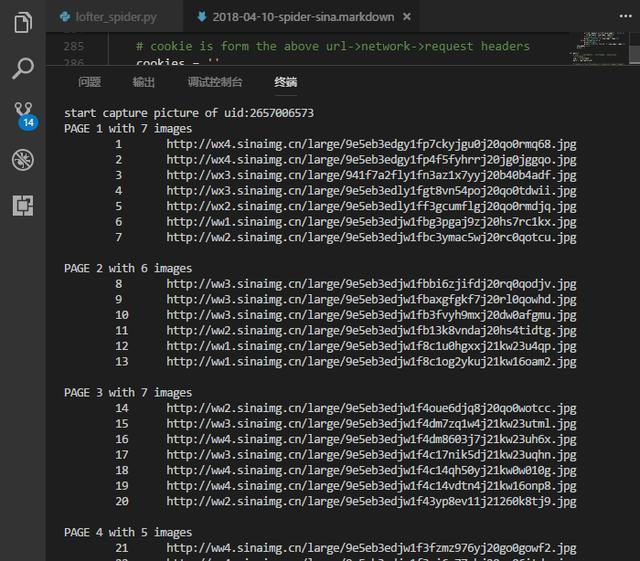
Task: Click the markdown file icon on sina tab
Action: click(201, 16)
